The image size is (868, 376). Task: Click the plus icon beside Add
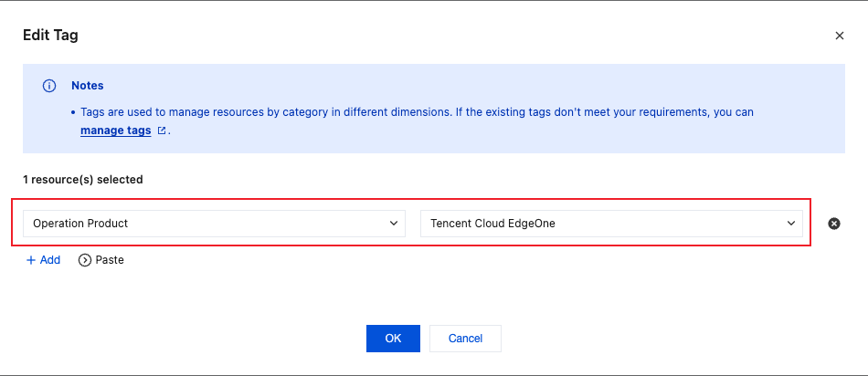click(x=31, y=260)
